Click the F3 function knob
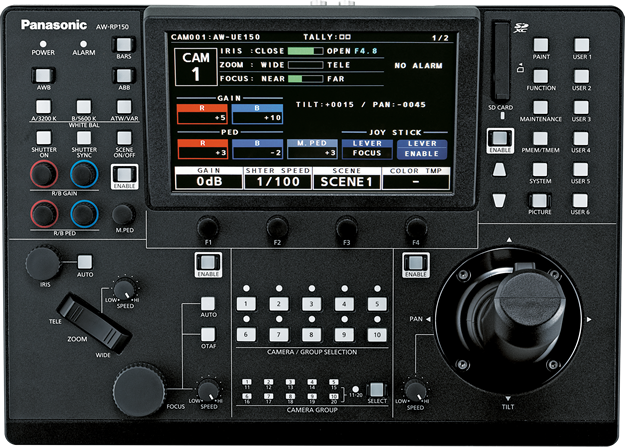 point(346,228)
